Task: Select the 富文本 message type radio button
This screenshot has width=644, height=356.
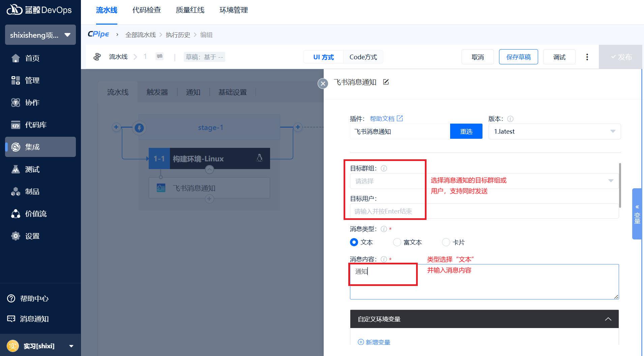Action: [397, 242]
